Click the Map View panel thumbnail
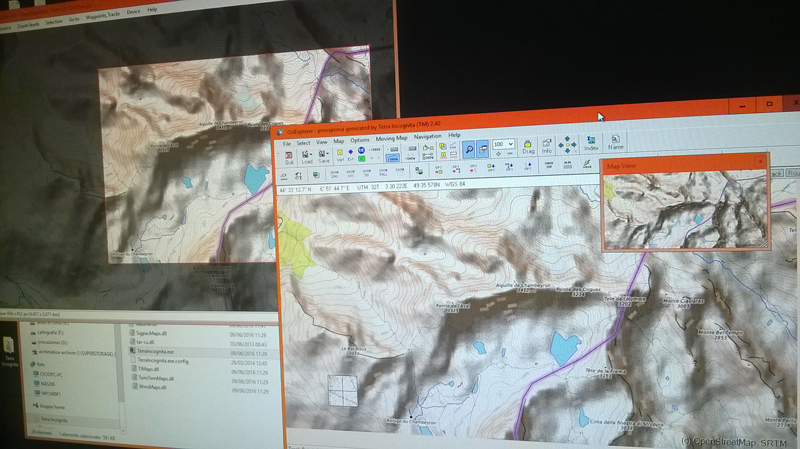 click(685, 209)
